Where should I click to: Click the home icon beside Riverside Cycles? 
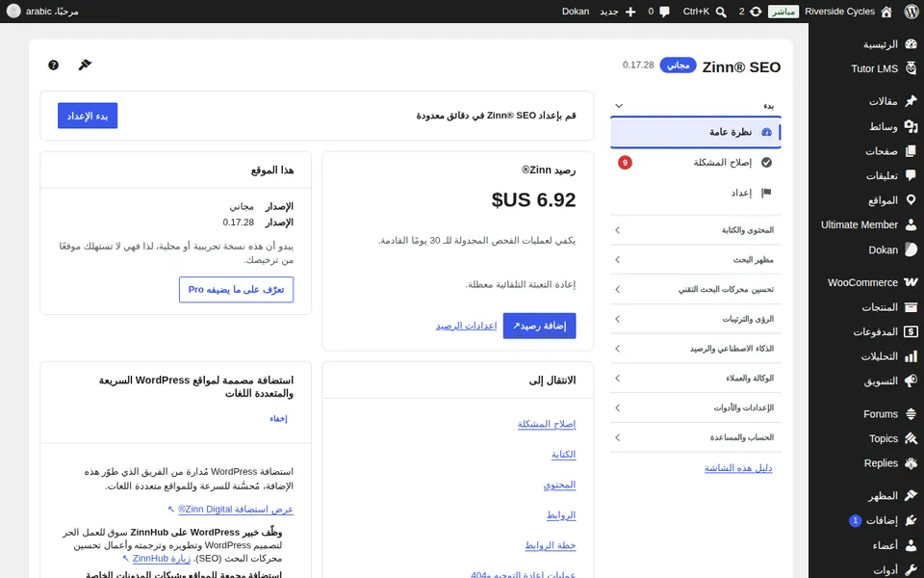[886, 12]
